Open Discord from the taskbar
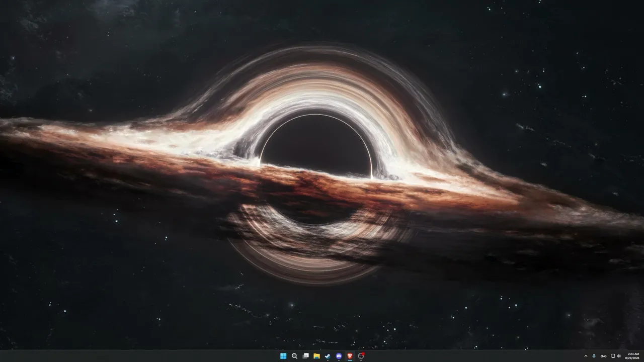644x362 pixels. (x=339, y=356)
